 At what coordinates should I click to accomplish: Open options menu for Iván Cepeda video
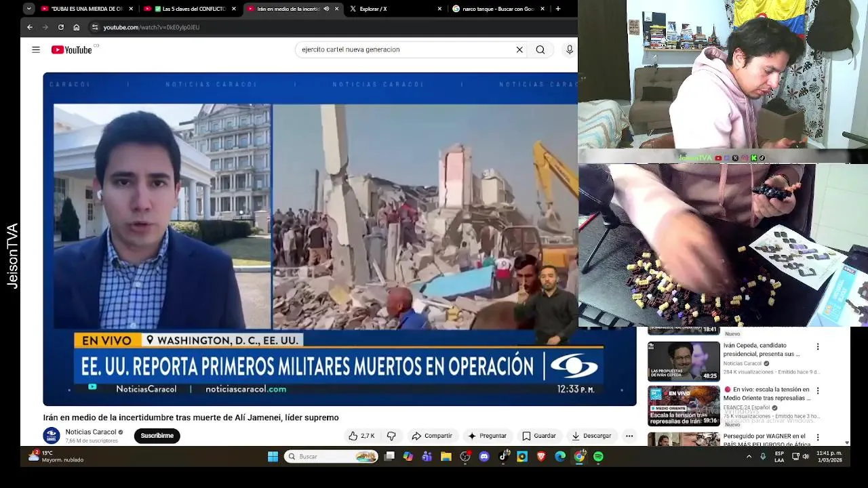tap(818, 346)
